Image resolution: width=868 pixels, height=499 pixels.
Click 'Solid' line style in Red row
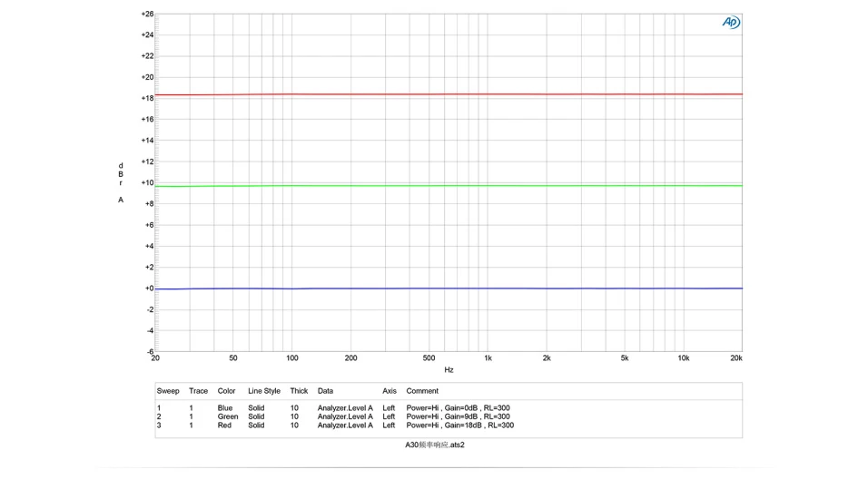pos(256,425)
